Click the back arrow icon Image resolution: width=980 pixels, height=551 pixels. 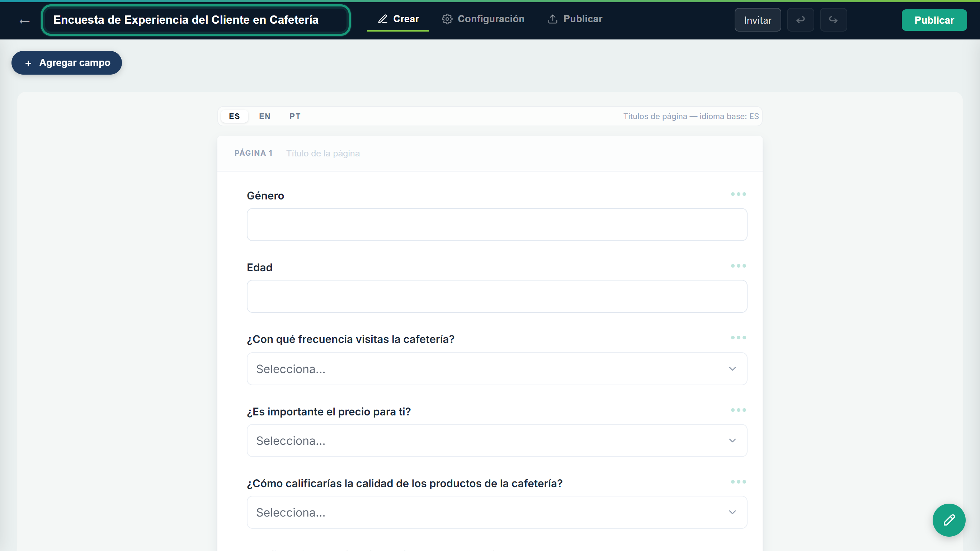[x=24, y=21]
